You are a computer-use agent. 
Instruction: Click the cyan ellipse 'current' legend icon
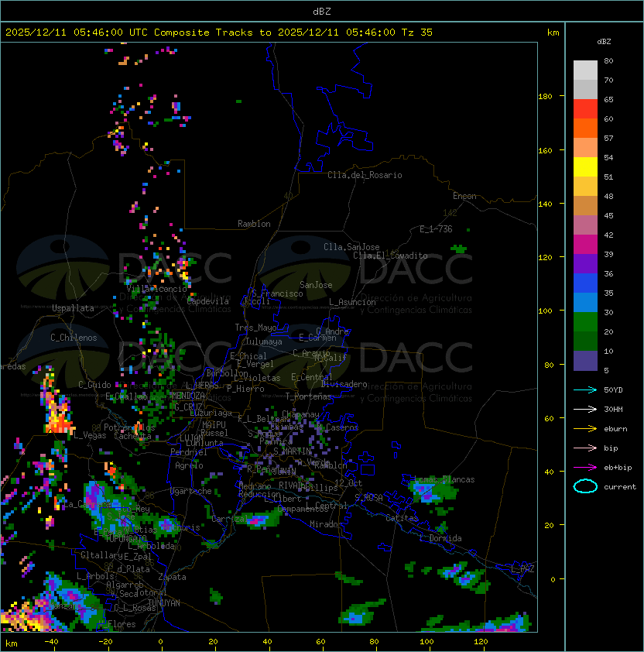[585, 486]
